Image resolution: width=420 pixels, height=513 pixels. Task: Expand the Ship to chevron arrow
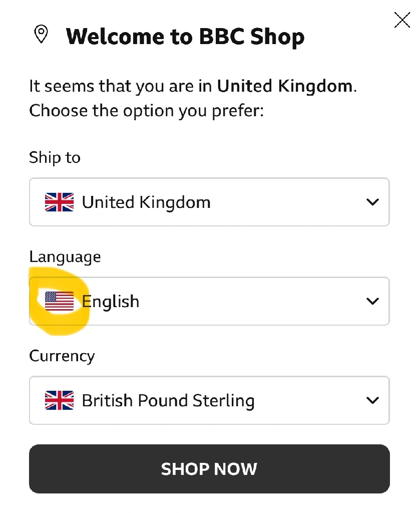click(x=372, y=202)
